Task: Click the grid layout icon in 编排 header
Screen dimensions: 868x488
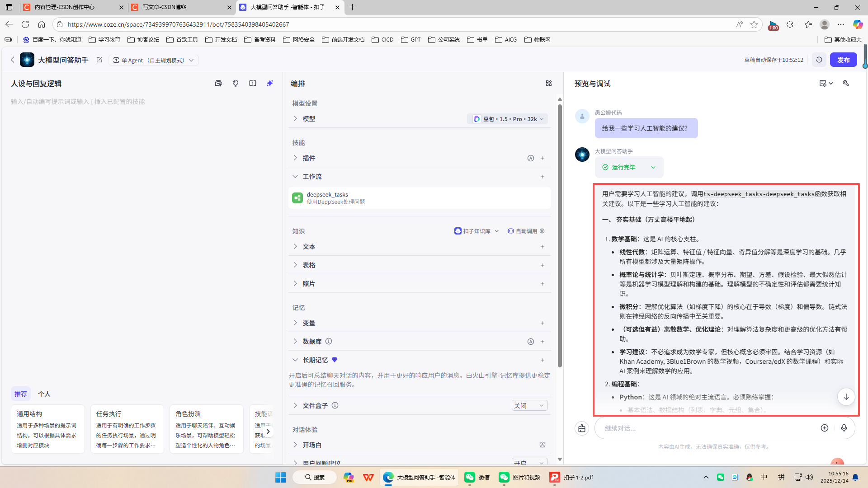Action: 549,83
